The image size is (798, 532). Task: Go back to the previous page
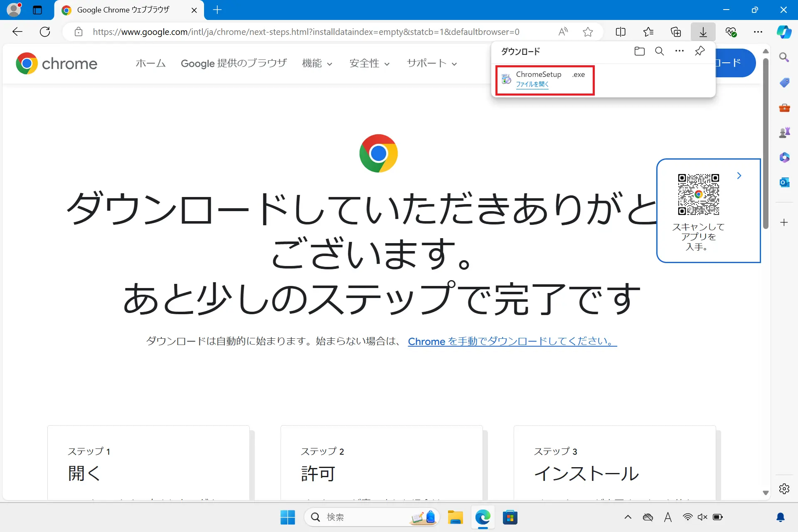pyautogui.click(x=17, y=32)
